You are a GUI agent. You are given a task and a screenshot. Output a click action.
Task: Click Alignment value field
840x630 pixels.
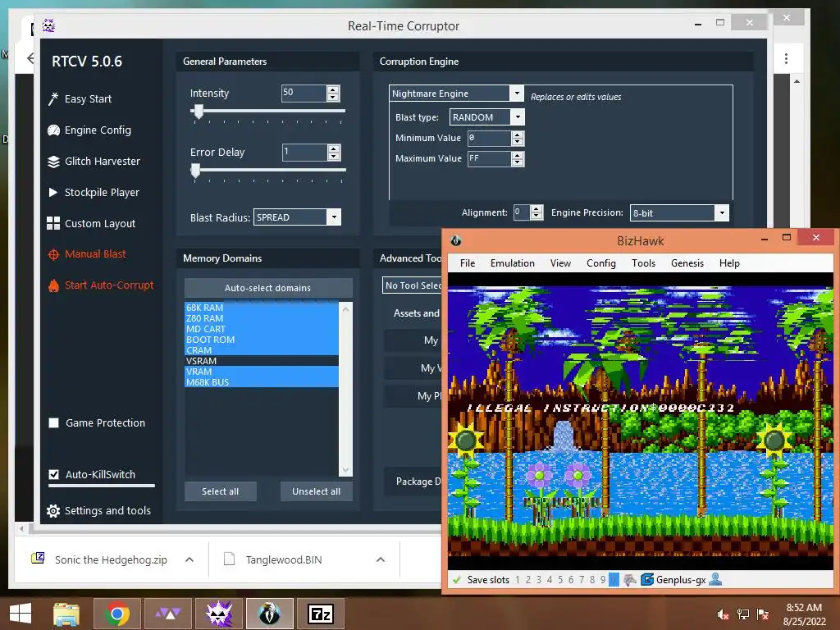(521, 212)
